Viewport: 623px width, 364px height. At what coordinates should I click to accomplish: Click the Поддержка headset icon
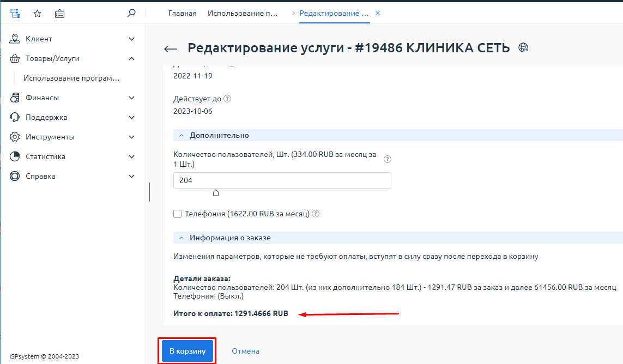[15, 117]
